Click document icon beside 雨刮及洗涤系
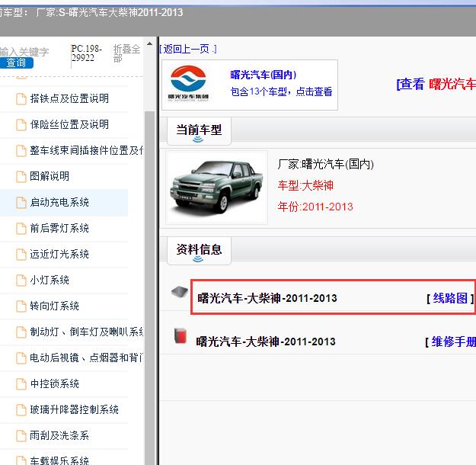476x465 pixels. click(x=21, y=436)
